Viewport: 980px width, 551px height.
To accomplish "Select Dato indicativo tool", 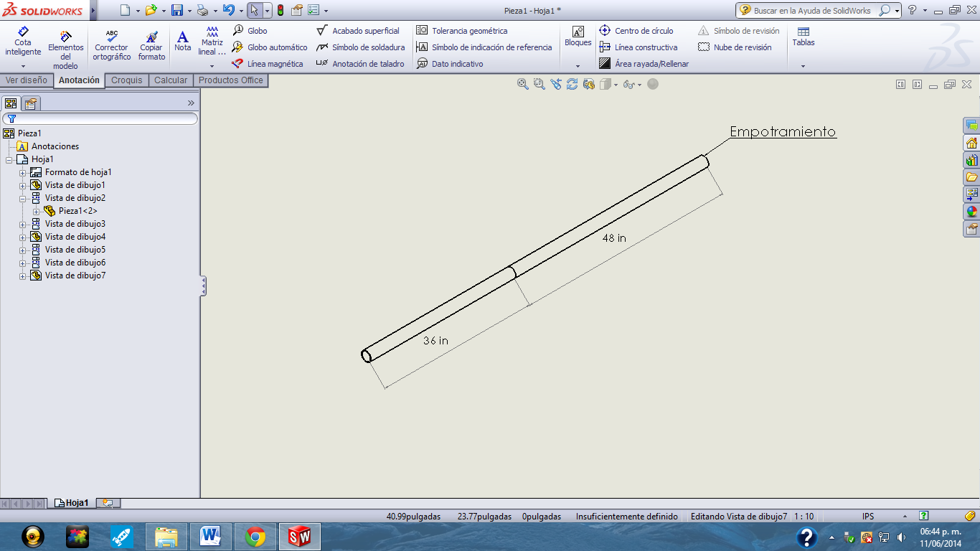I will [450, 64].
